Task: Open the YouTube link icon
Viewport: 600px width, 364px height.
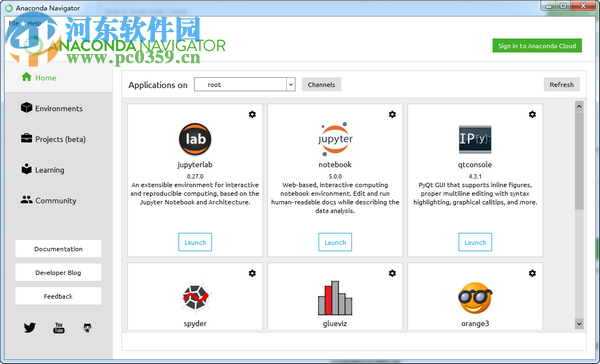Action: (x=59, y=328)
